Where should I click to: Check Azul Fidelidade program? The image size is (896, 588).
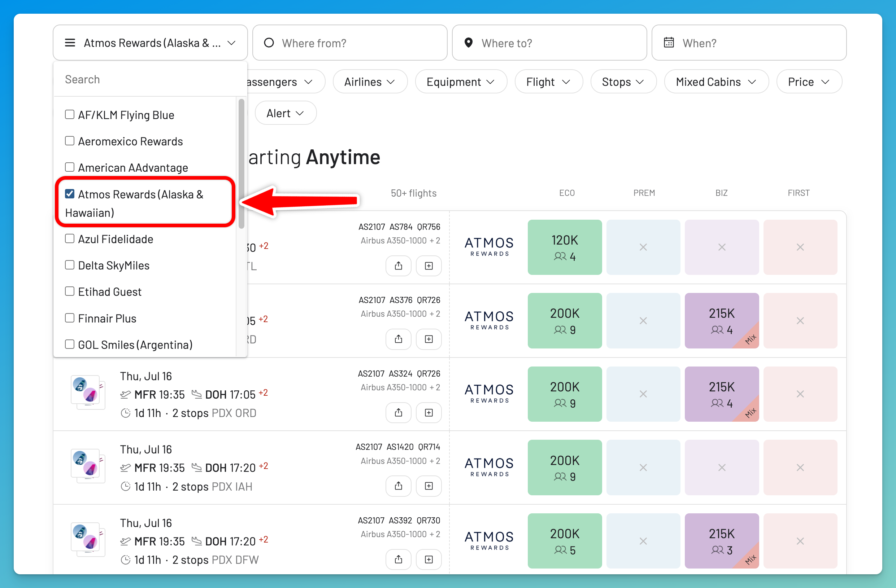point(70,238)
